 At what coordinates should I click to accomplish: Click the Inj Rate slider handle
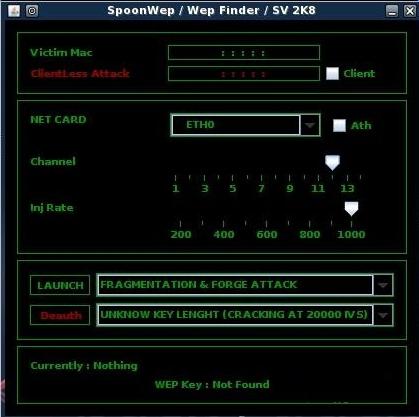351,209
